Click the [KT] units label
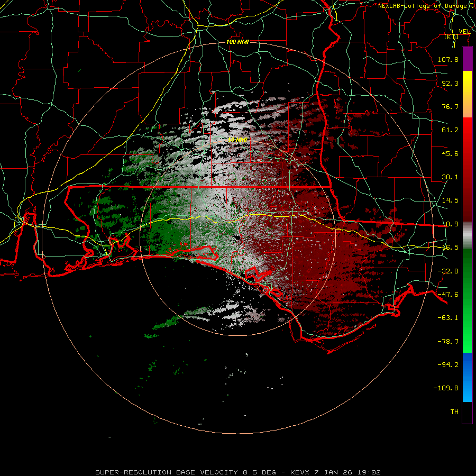The image size is (476, 476). pos(451,36)
